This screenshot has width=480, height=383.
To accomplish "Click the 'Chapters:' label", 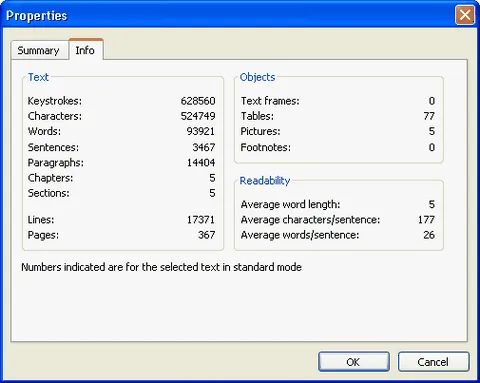I will point(50,178).
